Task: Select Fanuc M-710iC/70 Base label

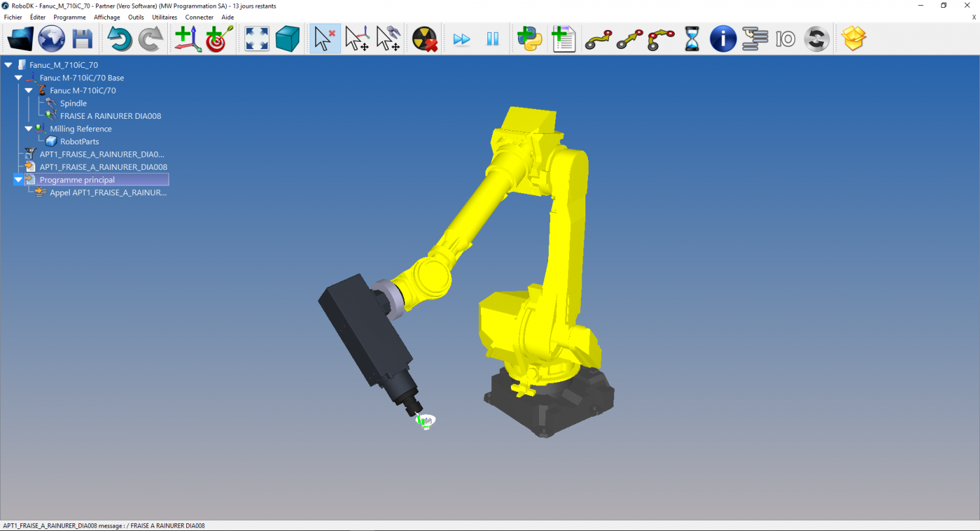Action: [82, 78]
